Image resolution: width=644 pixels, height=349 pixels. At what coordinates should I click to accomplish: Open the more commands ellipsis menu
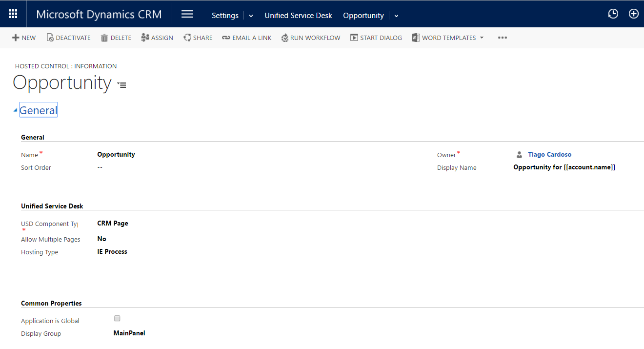click(x=503, y=38)
